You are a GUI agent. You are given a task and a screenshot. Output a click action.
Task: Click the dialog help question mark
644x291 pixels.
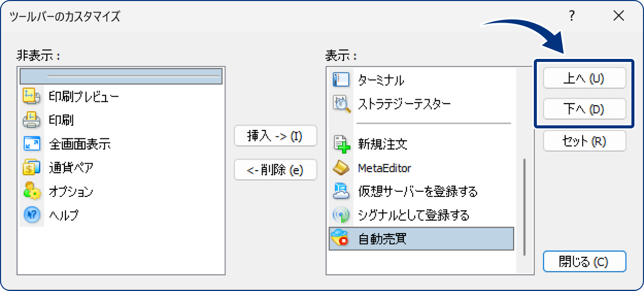point(571,16)
